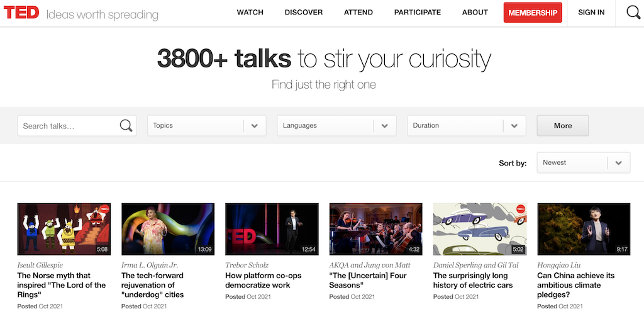Expand the Languages dropdown
The image size is (644, 314).
[x=336, y=126]
